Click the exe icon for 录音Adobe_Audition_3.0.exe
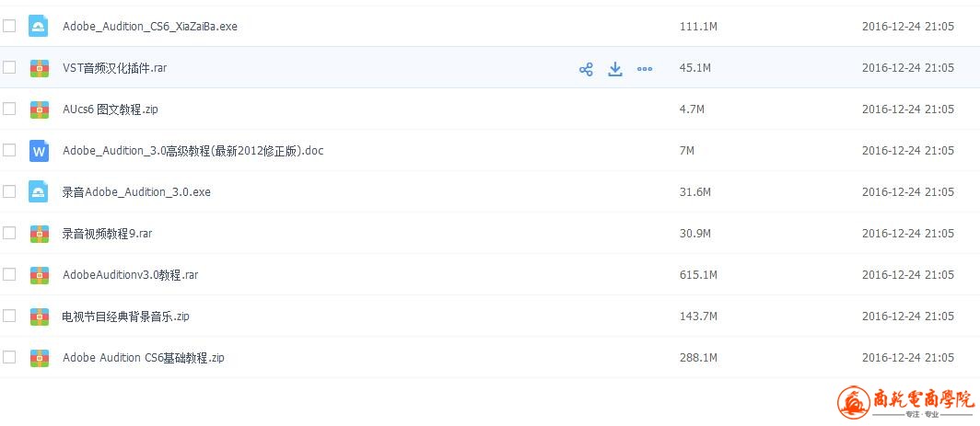Screen dimensions: 980x426 pos(38,191)
